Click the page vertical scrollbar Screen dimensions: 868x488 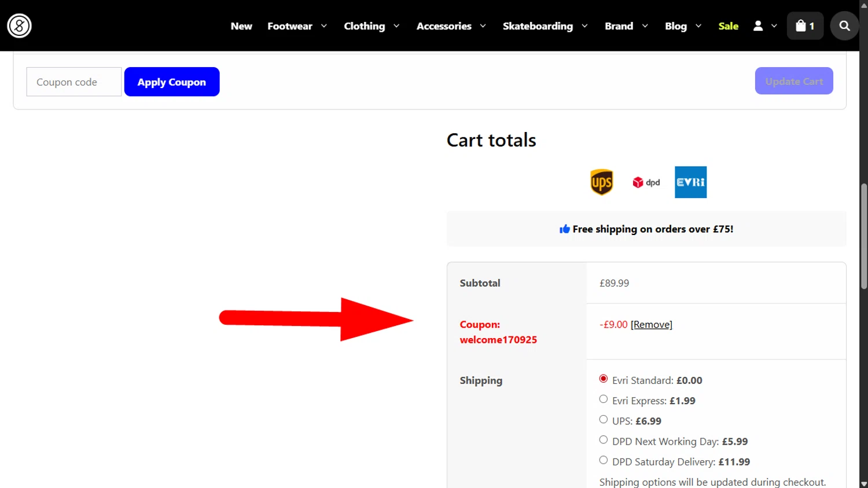864,236
